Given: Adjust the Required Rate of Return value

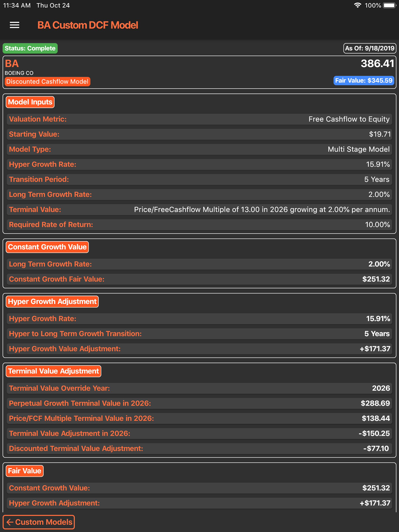Looking at the screenshot, I should coord(199,224).
